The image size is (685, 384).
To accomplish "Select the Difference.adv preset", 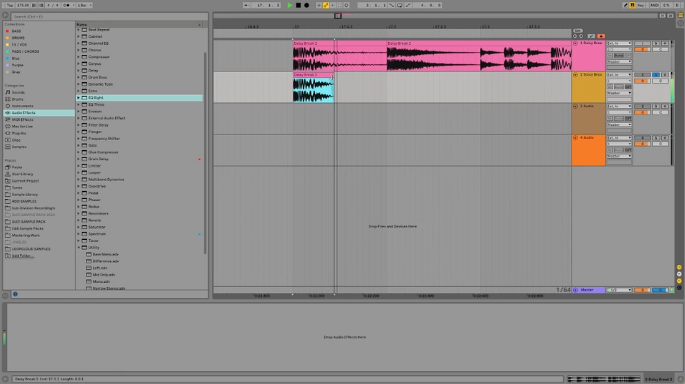I will [105, 261].
